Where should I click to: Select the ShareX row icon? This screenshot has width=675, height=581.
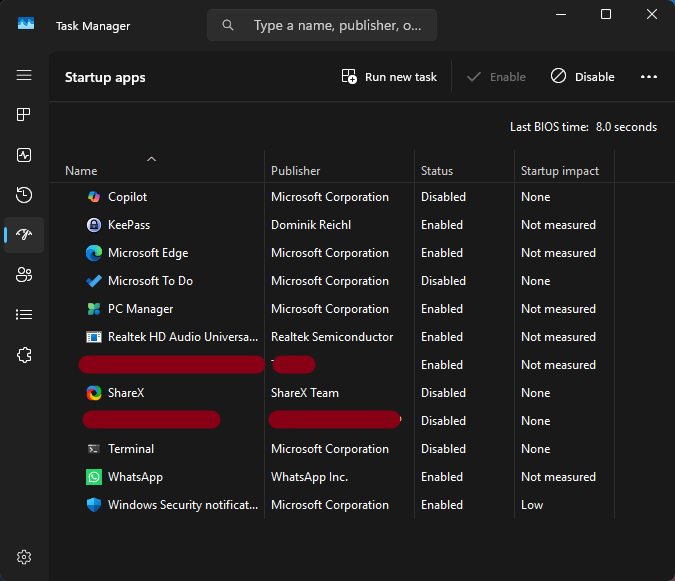[94, 393]
